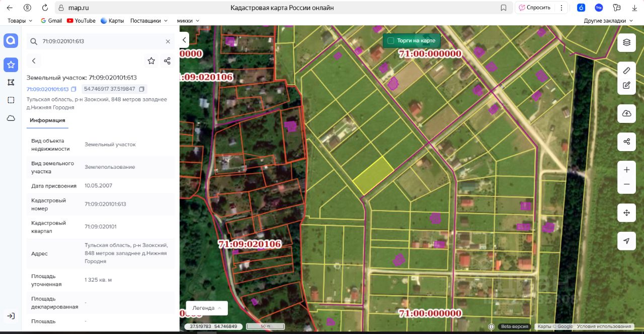Collapse the info side panel with chevron

184,40
